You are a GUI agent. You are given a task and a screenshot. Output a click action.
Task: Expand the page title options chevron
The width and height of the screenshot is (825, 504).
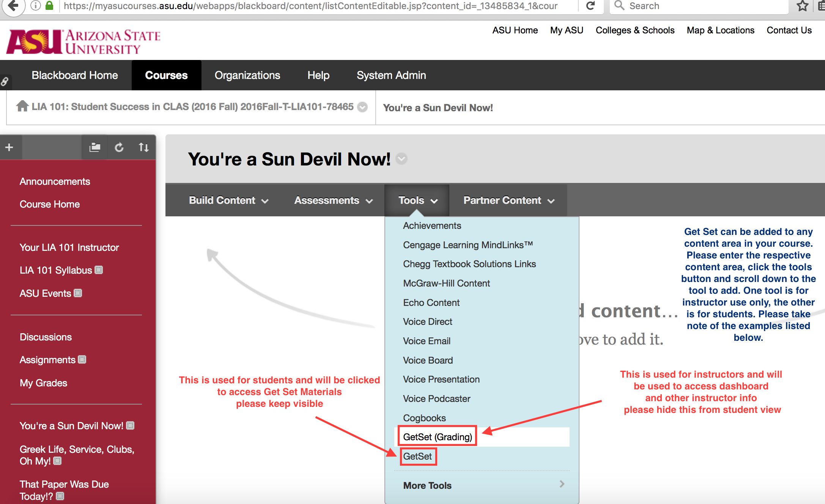[401, 159]
